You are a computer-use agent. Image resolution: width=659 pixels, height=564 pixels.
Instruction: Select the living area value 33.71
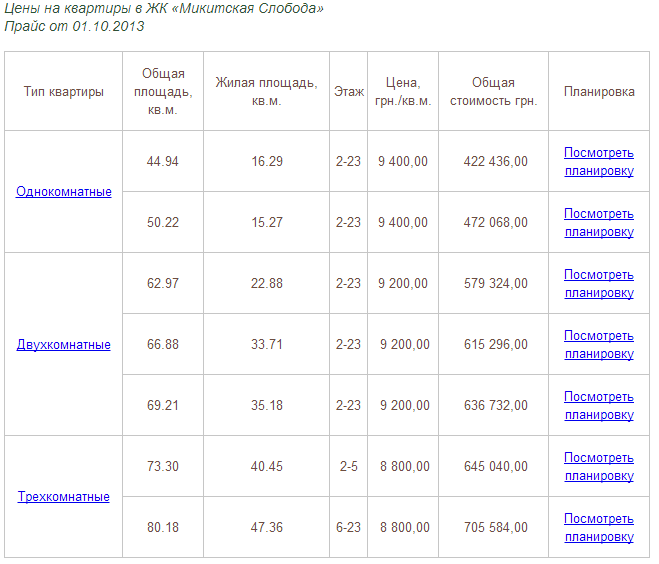(267, 344)
